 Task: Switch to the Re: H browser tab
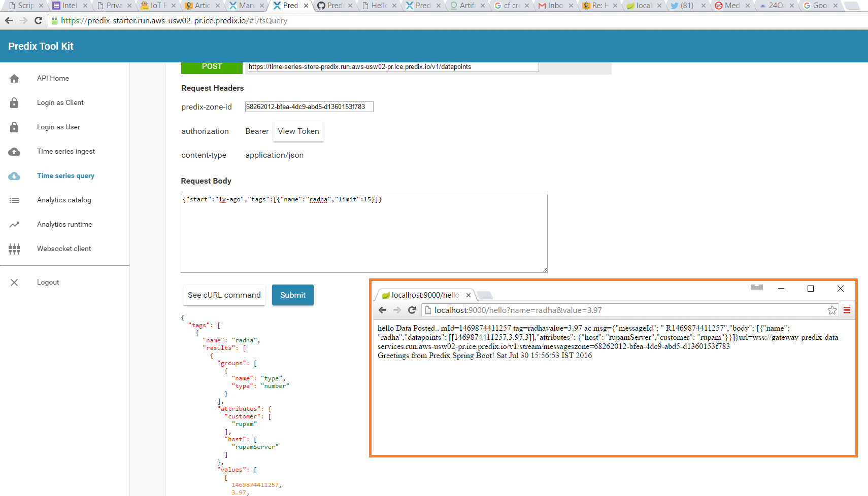coord(599,6)
